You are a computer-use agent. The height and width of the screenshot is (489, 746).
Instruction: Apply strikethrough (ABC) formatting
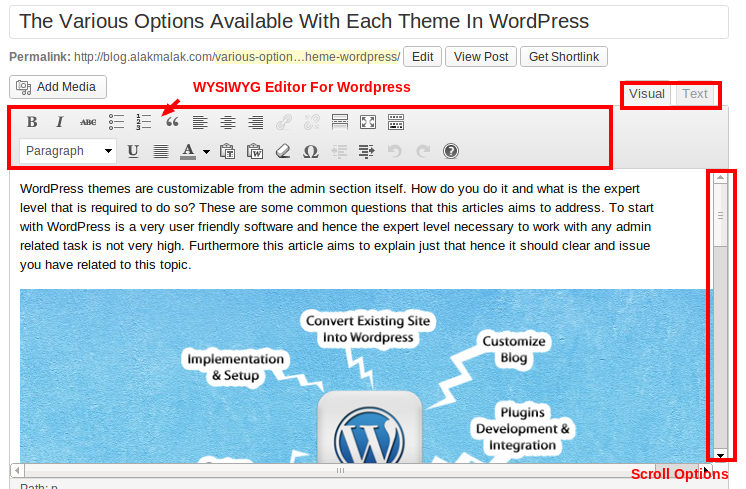coord(88,122)
